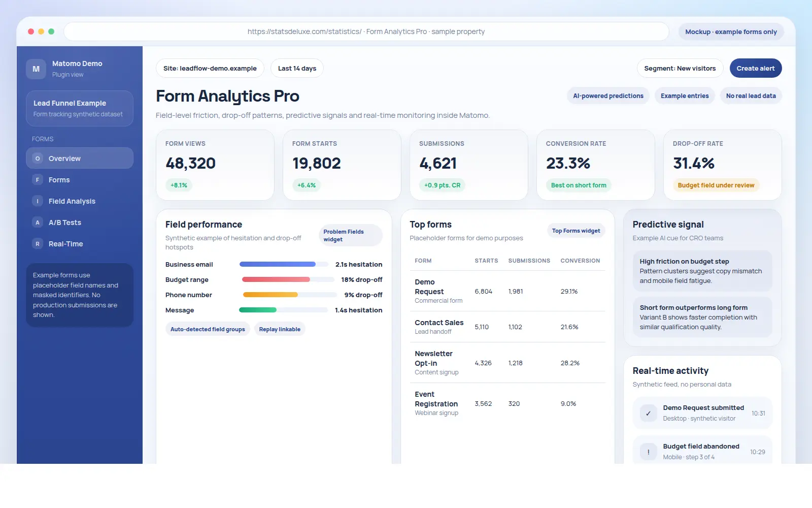Click the alert icon on Budget field abandoned
Screen dimensions: 812x508
tap(648, 451)
